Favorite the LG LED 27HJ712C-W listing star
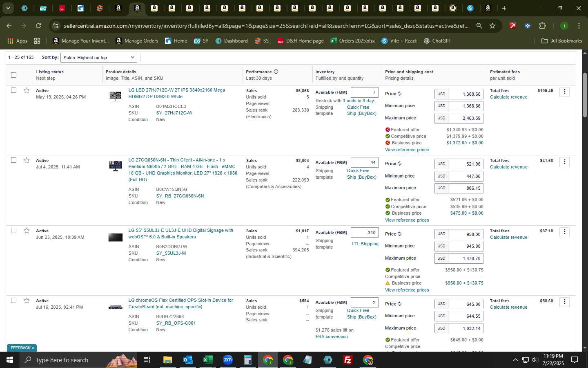This screenshot has height=368, width=588. coord(27,90)
